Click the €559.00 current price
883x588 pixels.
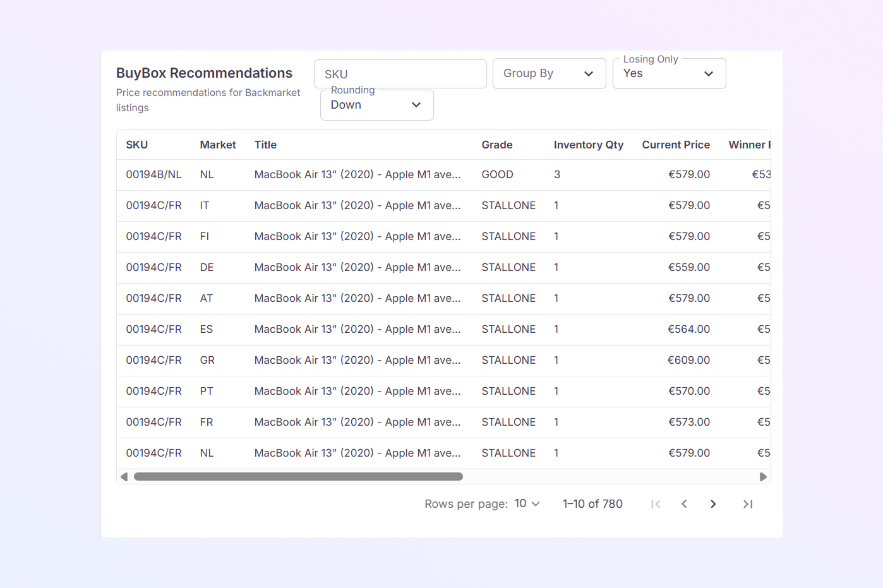689,267
